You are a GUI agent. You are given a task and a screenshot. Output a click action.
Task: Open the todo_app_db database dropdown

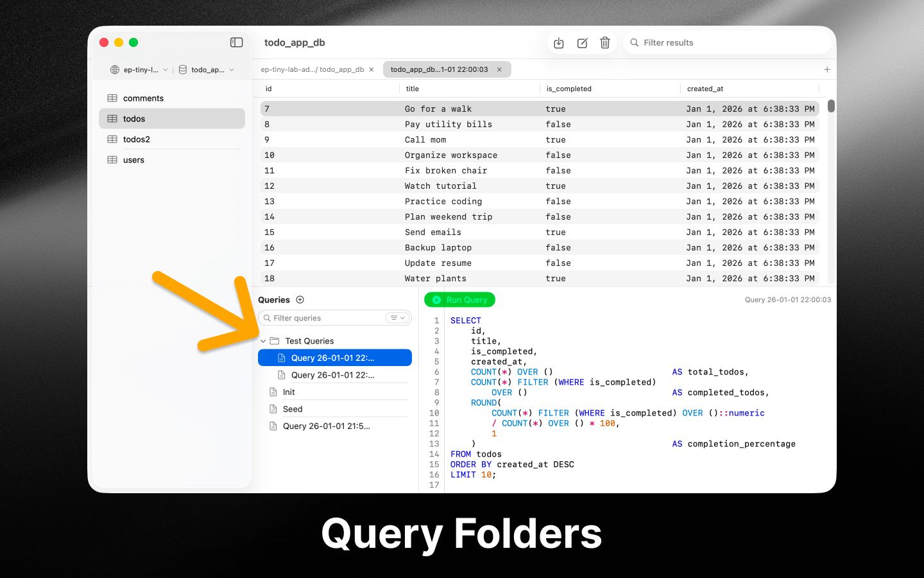tap(232, 69)
